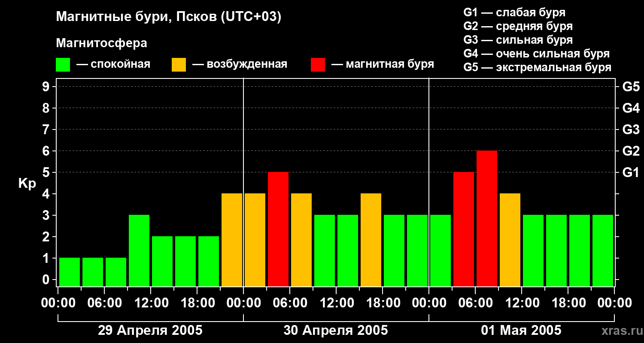
Task: Click the red Kp 5 bar on 30 April
Action: [278, 229]
